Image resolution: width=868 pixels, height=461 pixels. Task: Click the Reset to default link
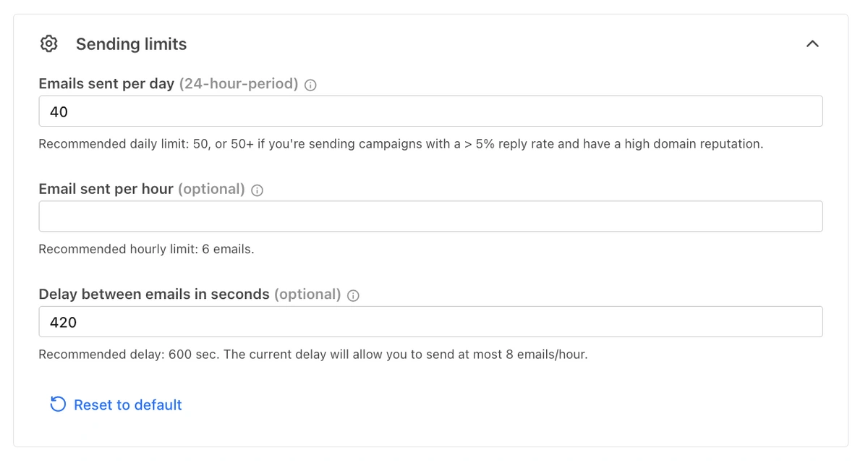click(x=127, y=405)
